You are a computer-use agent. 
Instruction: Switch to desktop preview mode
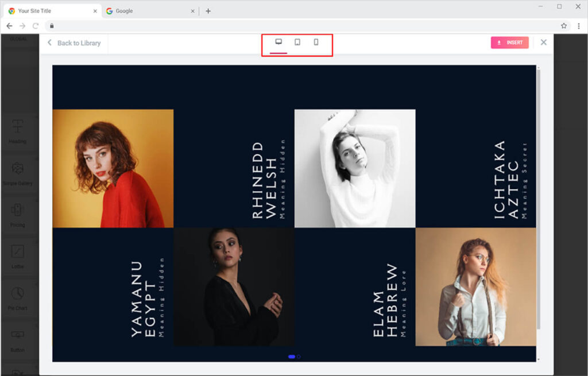pyautogui.click(x=278, y=42)
